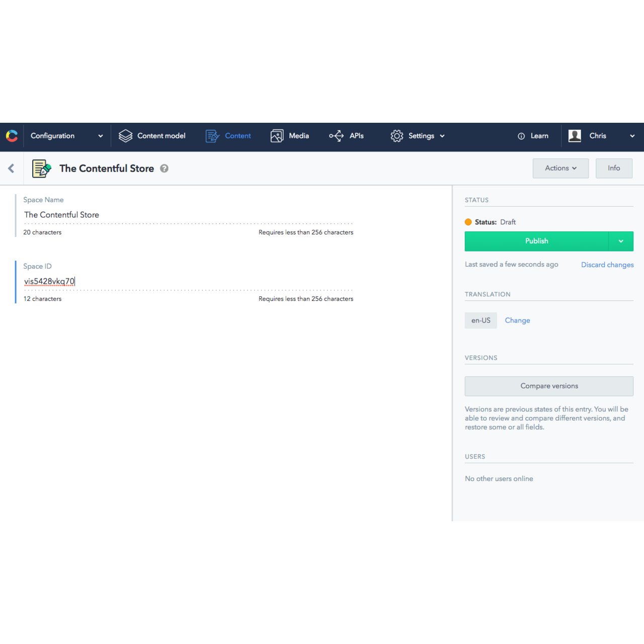Screen dimensions: 644x644
Task: Open the Content section icon
Action: point(212,136)
